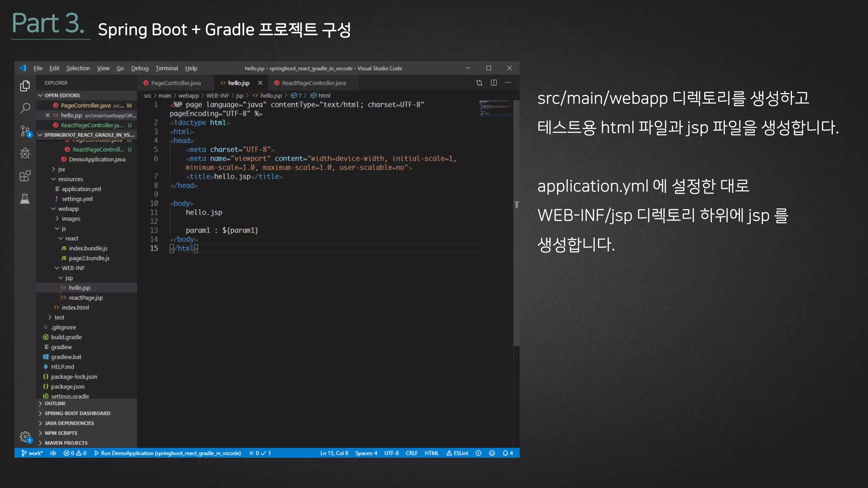Switch to the PageController.java tab
Image resolution: width=868 pixels, height=488 pixels.
[175, 83]
